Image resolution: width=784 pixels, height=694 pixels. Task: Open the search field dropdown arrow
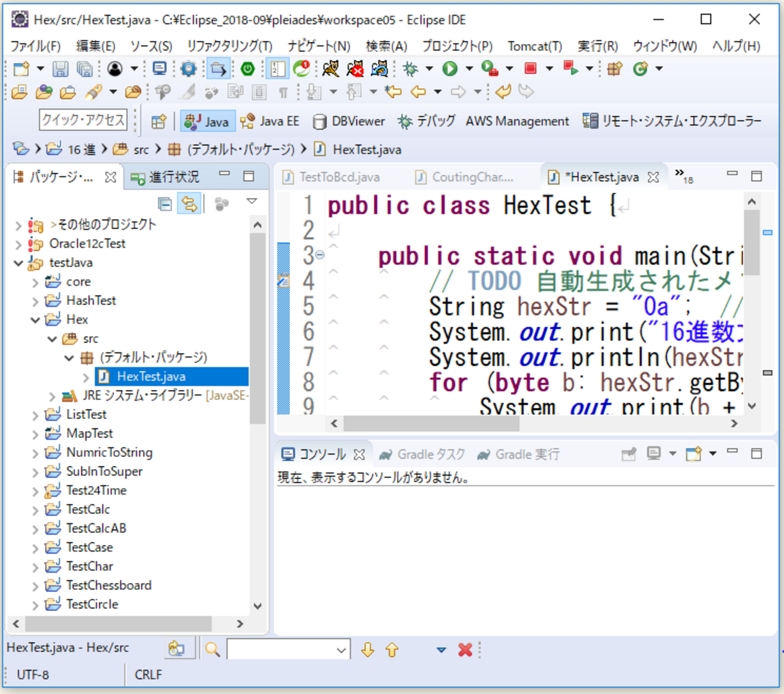[x=341, y=650]
